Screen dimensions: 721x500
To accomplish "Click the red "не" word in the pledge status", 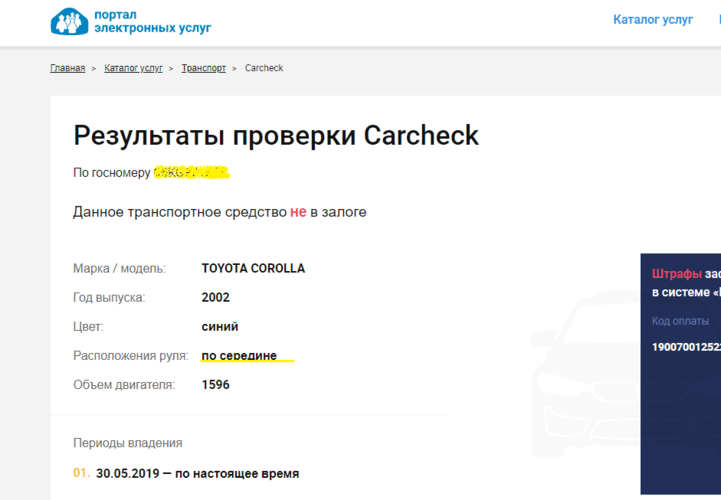I will [x=298, y=212].
